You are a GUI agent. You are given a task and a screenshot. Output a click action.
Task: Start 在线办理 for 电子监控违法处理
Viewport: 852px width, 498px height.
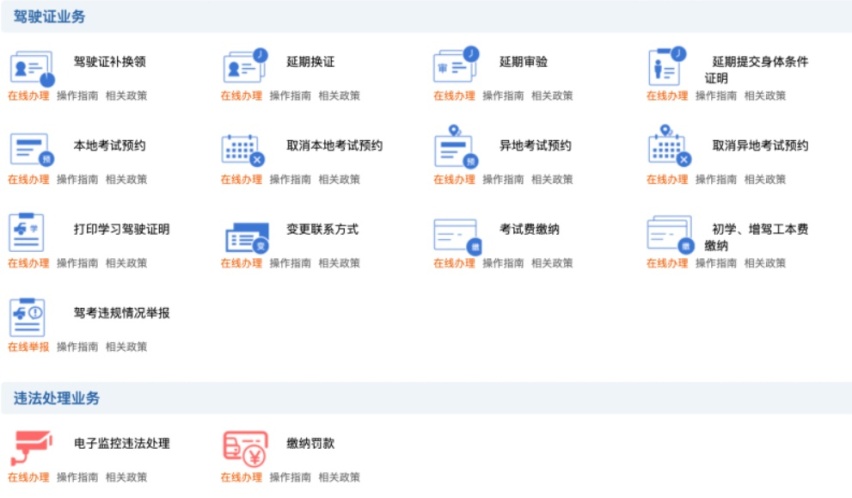[x=28, y=477]
